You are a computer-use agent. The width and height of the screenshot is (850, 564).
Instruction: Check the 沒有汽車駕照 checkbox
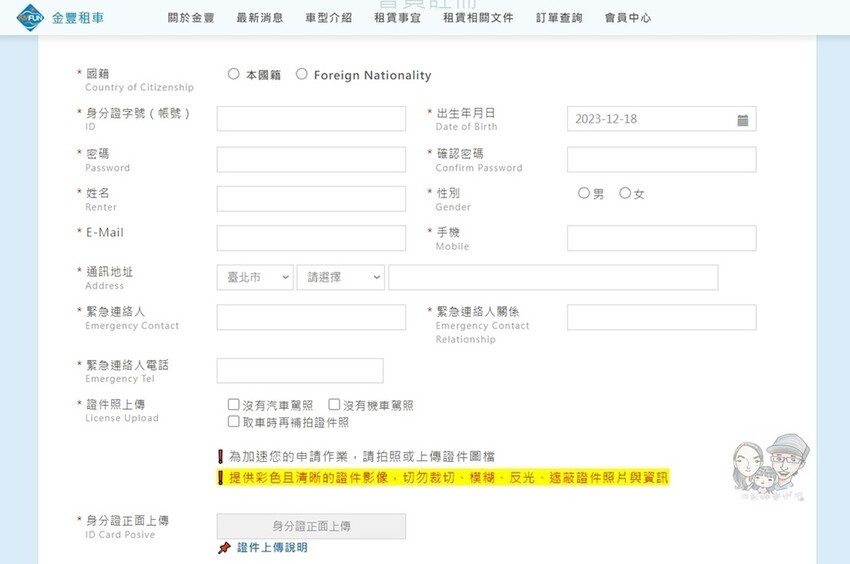click(x=234, y=405)
